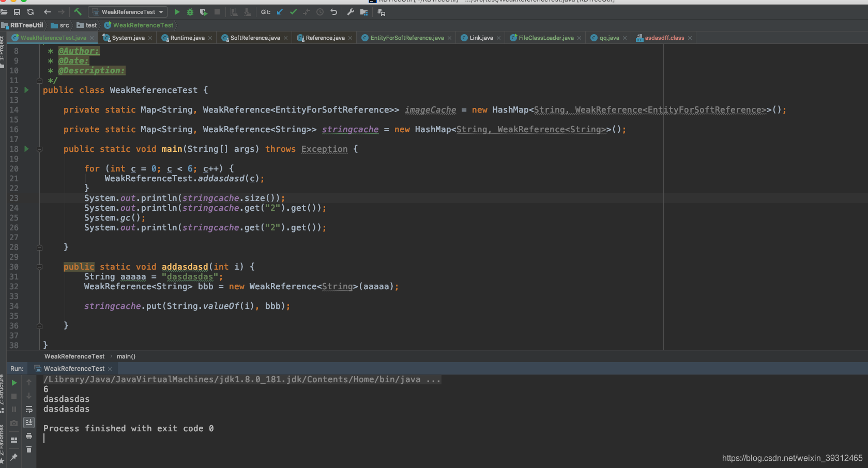Click the Run panel pause output icon

pyautogui.click(x=14, y=410)
